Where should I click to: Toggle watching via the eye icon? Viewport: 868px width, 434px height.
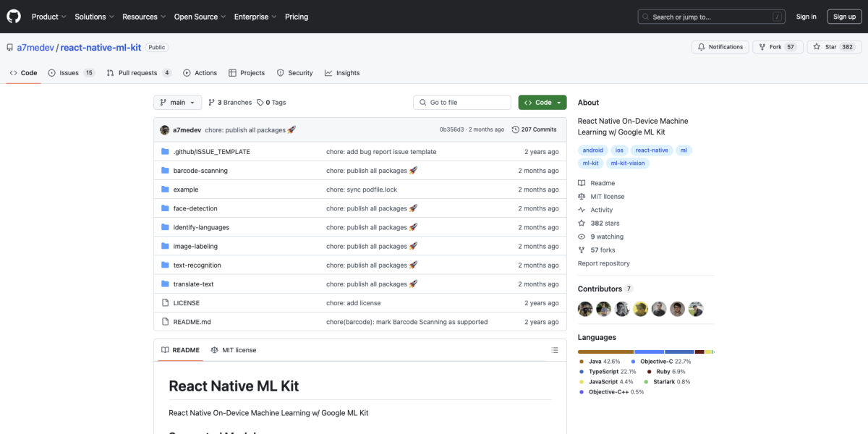pyautogui.click(x=581, y=236)
